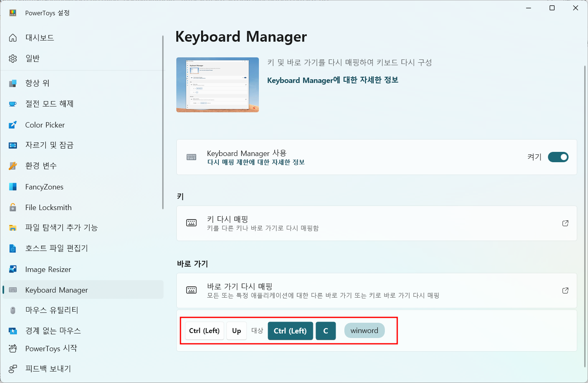Click the 대상 label between key chips
Viewport: 588px width, 383px height.
[x=257, y=331]
